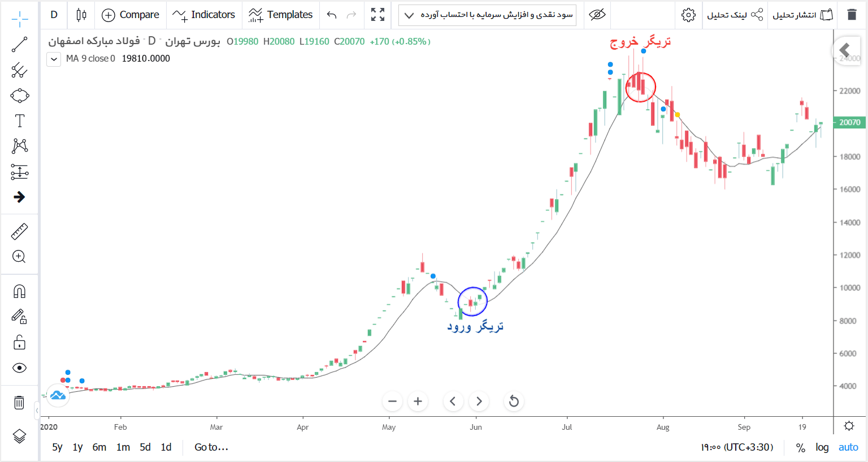Screen dimensions: 868x462
Task: Click the blue event dot above تریگر خروج candle
Action: [644, 51]
